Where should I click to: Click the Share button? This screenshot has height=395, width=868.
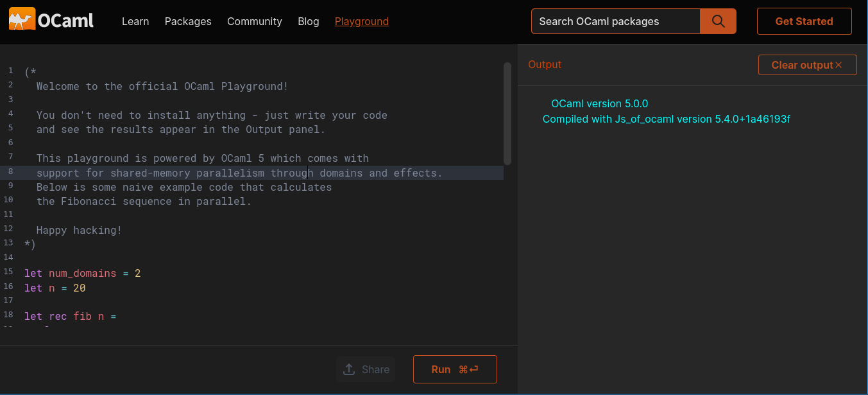coord(366,369)
